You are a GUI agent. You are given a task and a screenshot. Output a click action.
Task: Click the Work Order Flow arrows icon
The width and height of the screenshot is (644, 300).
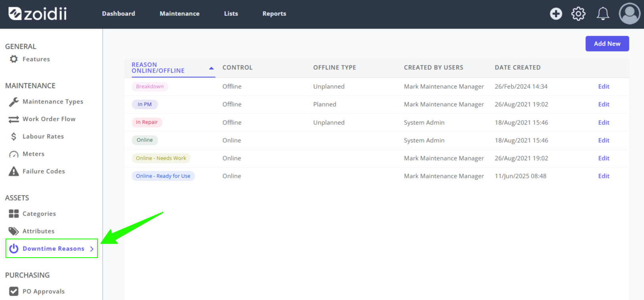click(x=14, y=119)
